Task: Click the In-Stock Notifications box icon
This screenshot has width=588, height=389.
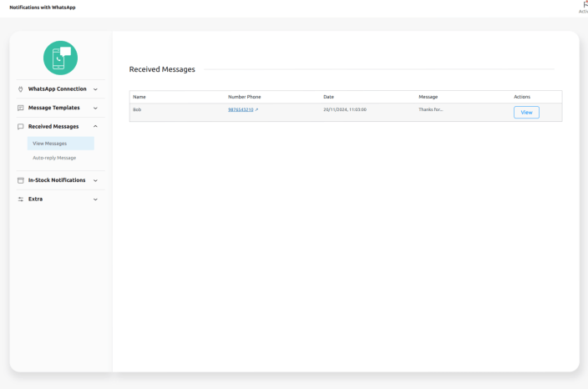Action: [x=21, y=180]
